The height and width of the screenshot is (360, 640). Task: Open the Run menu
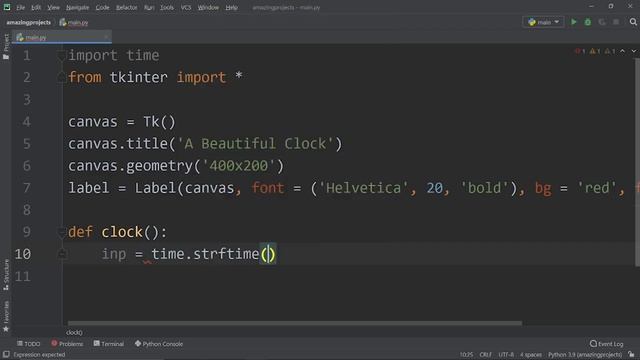(149, 7)
